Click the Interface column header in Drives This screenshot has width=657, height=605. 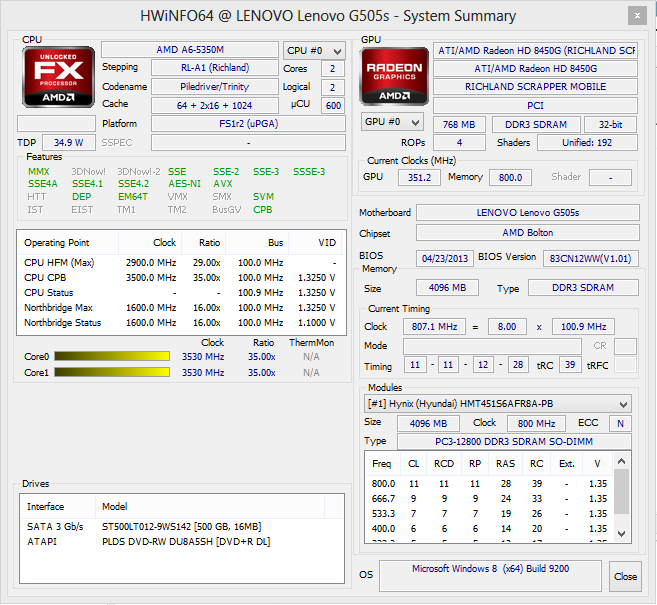pos(57,507)
